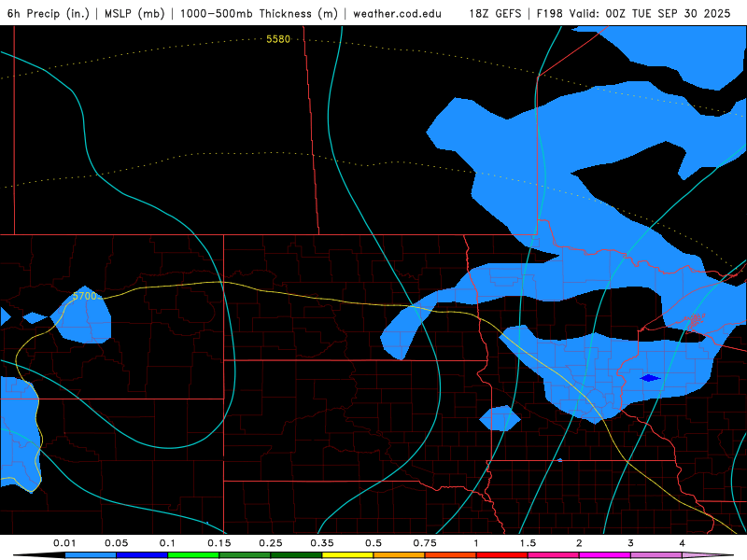Click the 5700 thickness contour label
The height and width of the screenshot is (560, 747).
coord(84,296)
